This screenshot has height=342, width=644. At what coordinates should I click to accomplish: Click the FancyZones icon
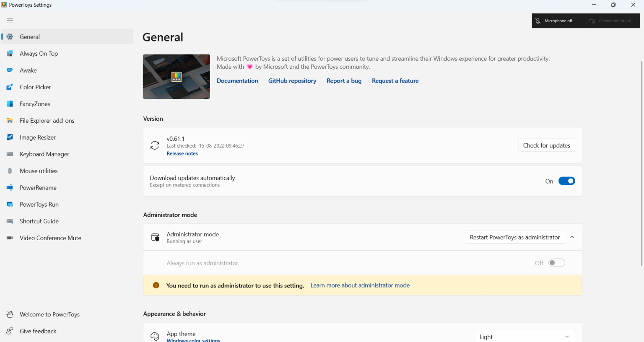click(10, 104)
